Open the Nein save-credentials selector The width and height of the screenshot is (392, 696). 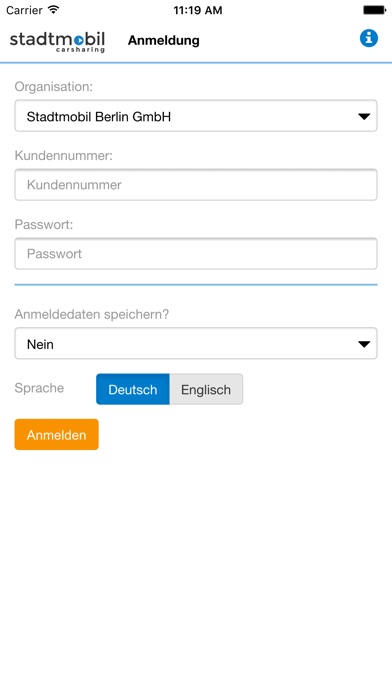coord(196,344)
